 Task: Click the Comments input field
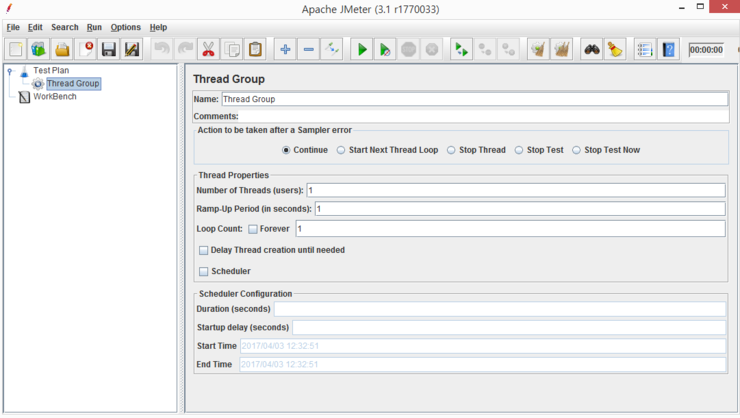(x=484, y=116)
